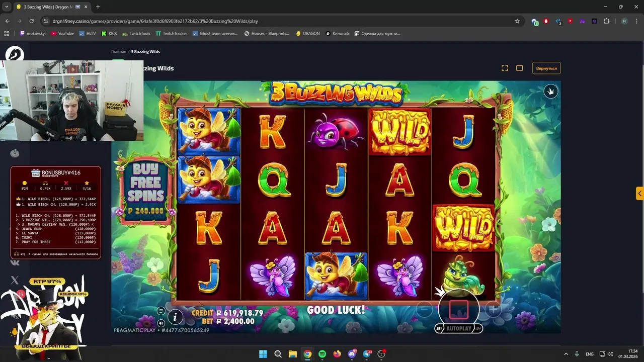Open the mokrivskyi bookmark
The image size is (644, 362).
point(33,34)
